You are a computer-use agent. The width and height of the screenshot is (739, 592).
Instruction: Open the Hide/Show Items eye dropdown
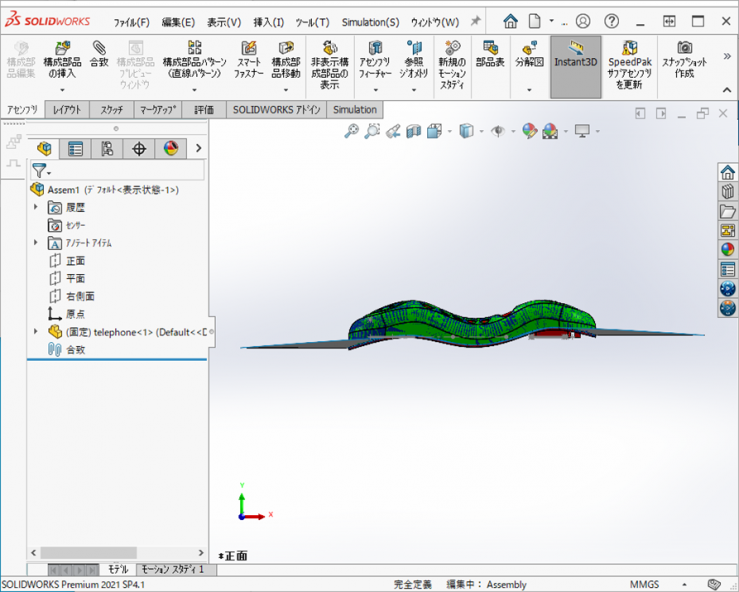coord(501,131)
